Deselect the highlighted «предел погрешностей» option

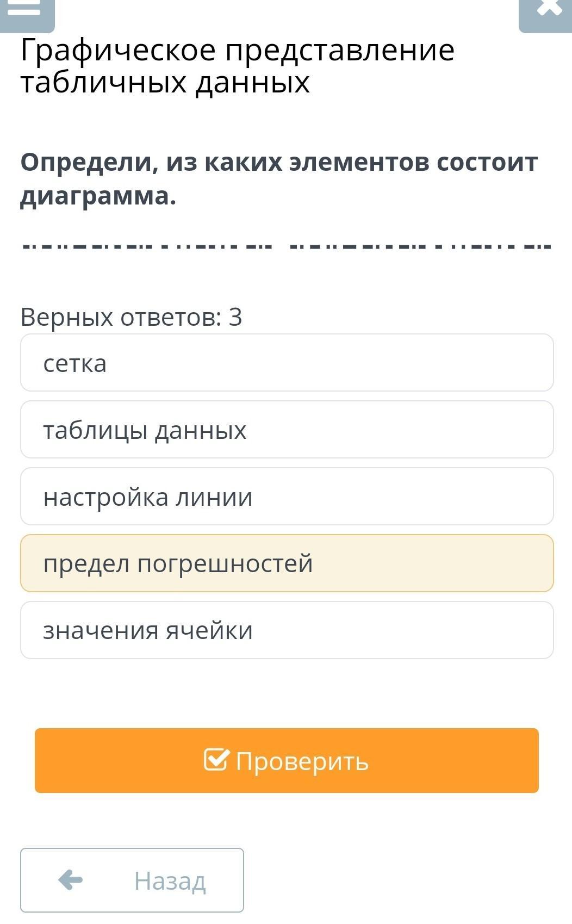[x=287, y=563]
